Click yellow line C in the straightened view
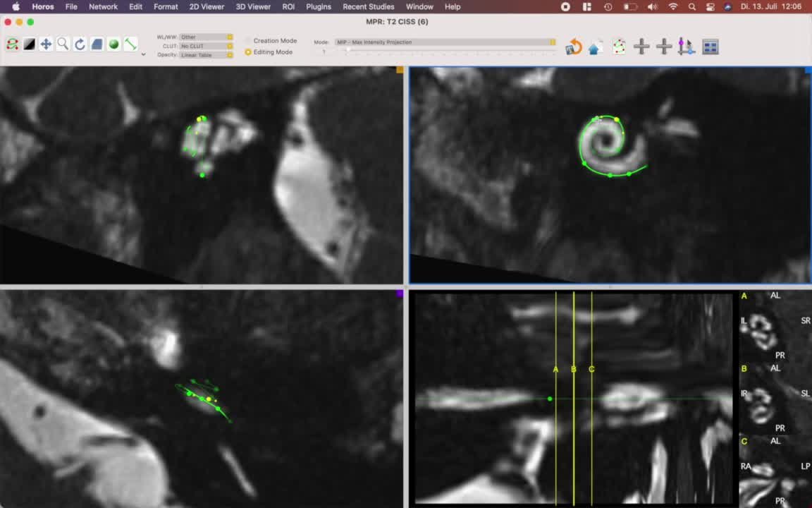This screenshot has width=812, height=508. [592, 398]
